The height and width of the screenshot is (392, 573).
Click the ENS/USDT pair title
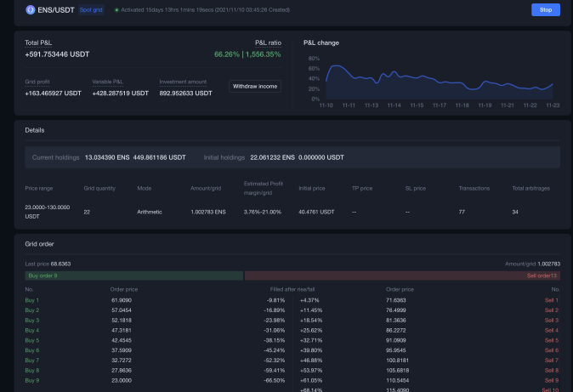tap(55, 10)
